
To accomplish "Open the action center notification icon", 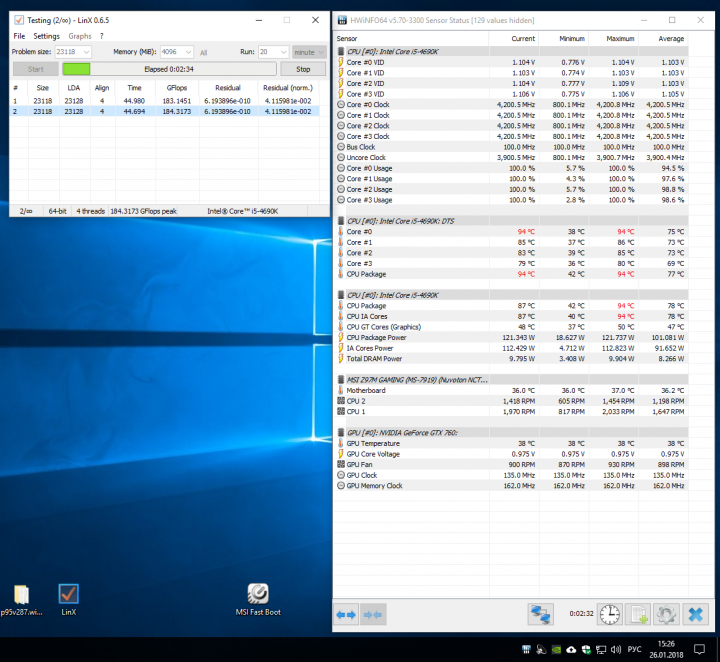I will point(699,650).
